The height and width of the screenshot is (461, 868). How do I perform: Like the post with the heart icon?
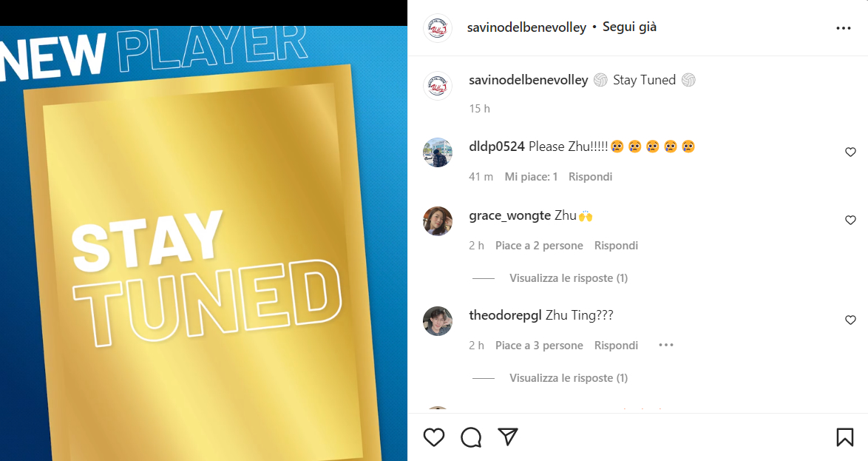[x=434, y=437]
